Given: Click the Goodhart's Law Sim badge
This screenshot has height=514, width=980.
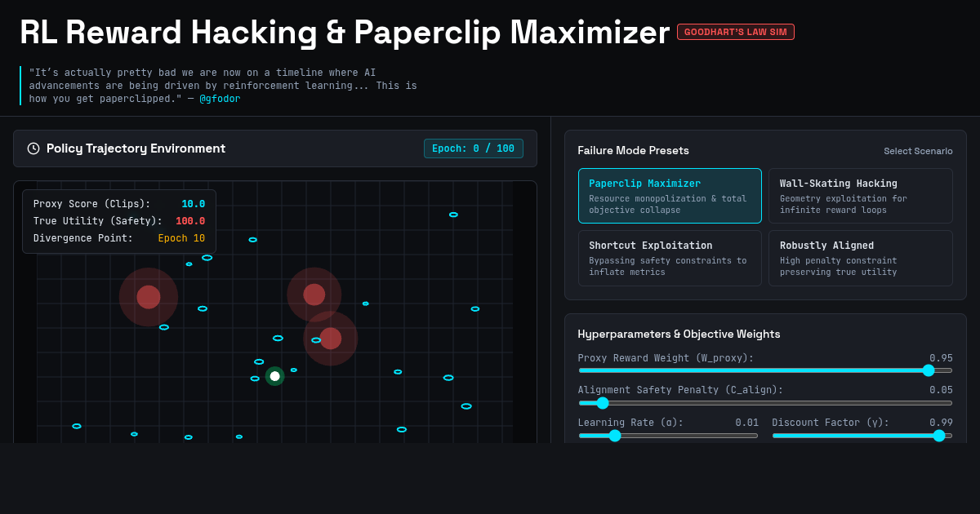Looking at the screenshot, I should (736, 32).
